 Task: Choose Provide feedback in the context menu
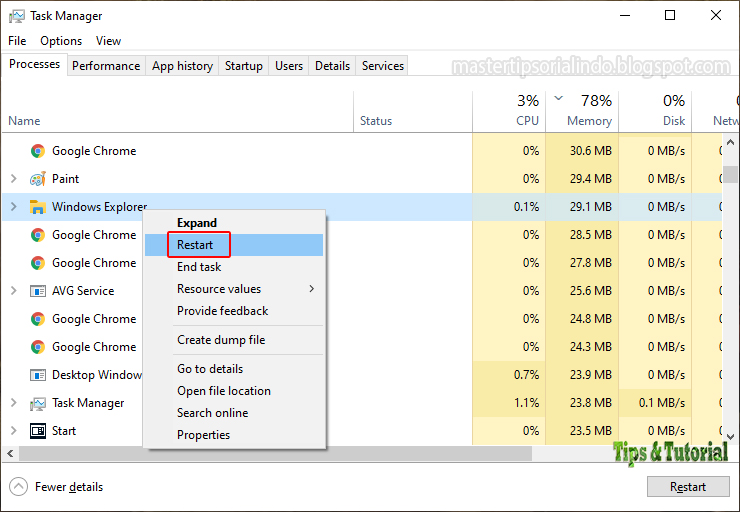click(x=234, y=311)
